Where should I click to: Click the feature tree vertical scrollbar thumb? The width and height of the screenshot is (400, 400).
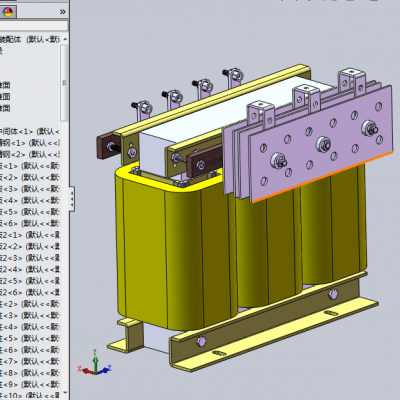coord(64,83)
